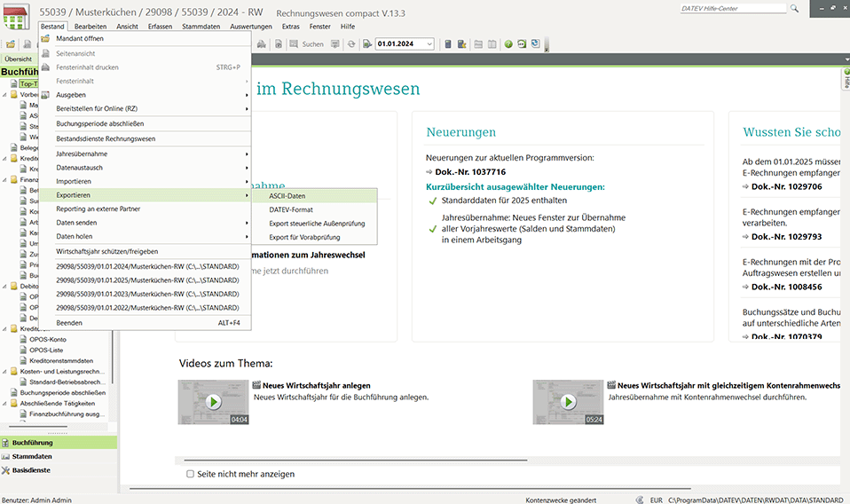Viewport: 850px width, 504px height.
Task: Open the vertical Hilfe side tab
Action: 846,79
